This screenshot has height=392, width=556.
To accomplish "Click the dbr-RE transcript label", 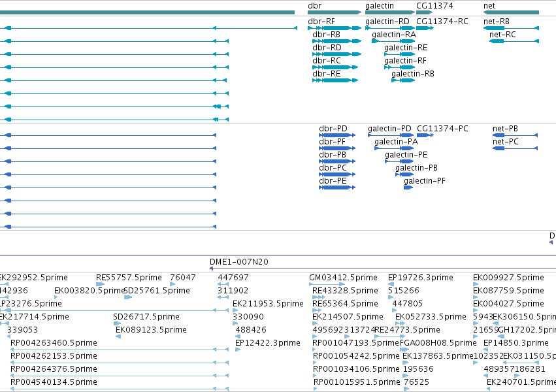I will coord(326,74).
